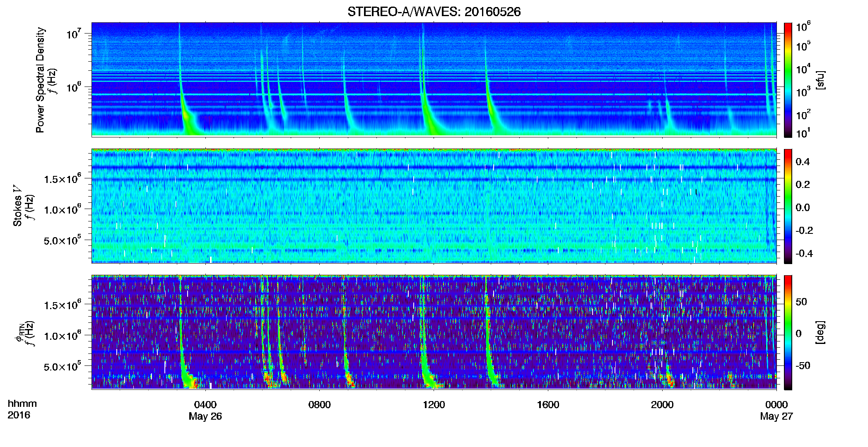Click the Stokes V spectrogram panel
The width and height of the screenshot is (868, 447).
pyautogui.click(x=434, y=206)
